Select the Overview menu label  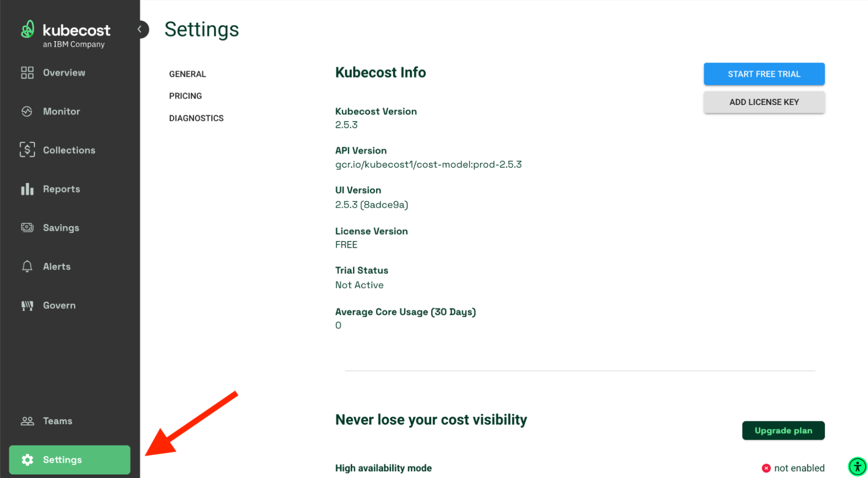(64, 73)
